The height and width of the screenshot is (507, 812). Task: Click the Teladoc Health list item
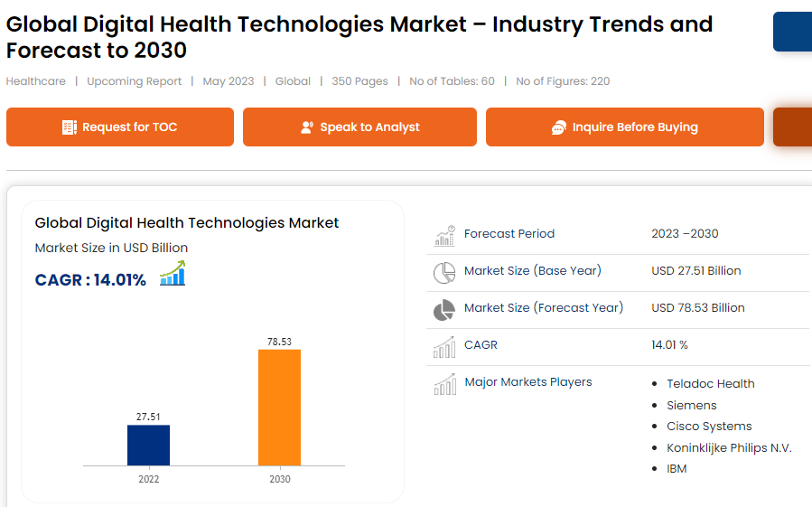click(710, 383)
